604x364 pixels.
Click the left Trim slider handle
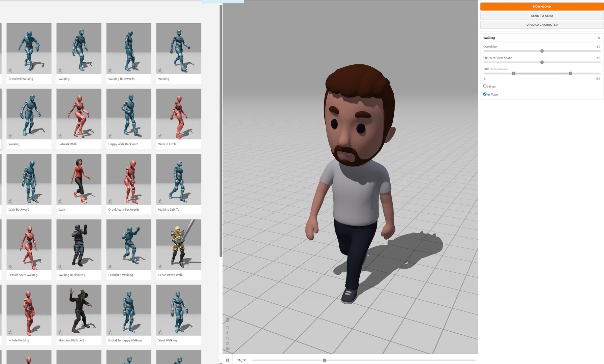(514, 73)
